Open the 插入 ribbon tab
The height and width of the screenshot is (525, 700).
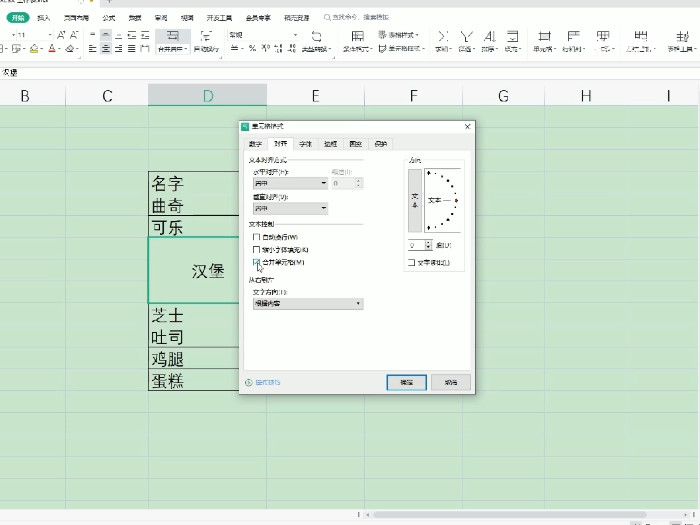point(43,18)
